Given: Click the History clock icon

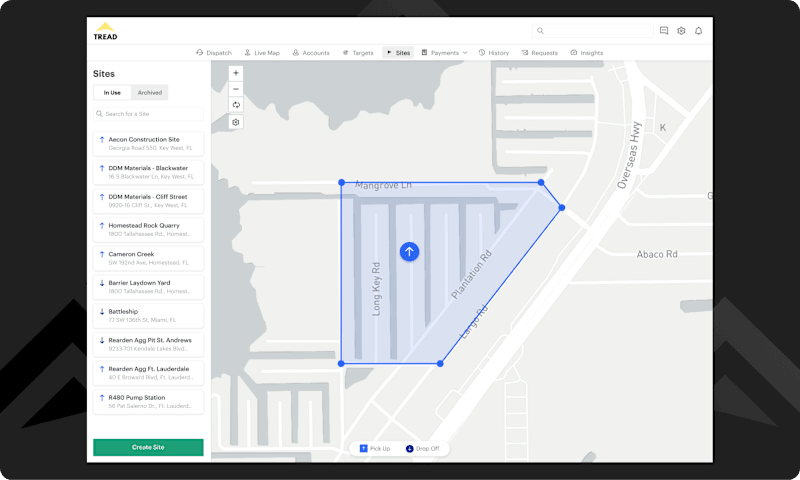Looking at the screenshot, I should tap(482, 53).
